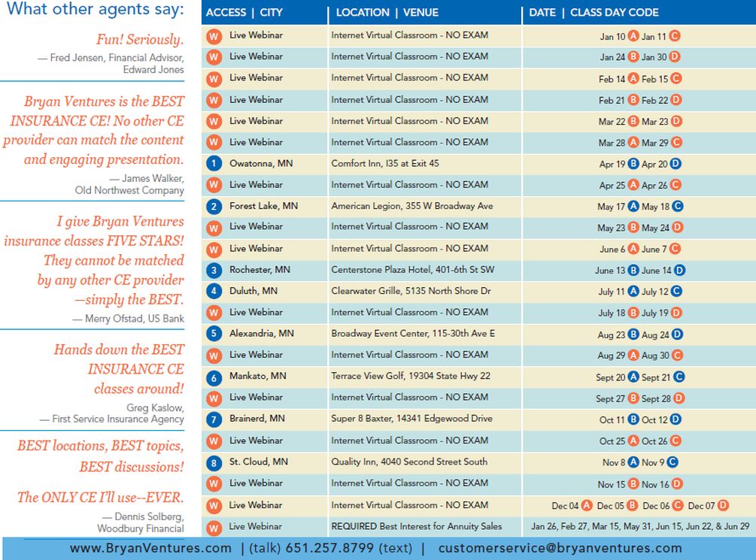Pick the number 7 badge beside Brainerd, MN
This screenshot has width=756, height=560.
pos(214,419)
